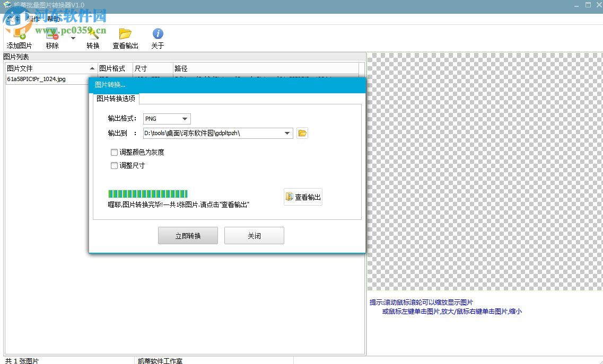This screenshot has height=364, width=603.
Task: Click the 共 1 张图片 status text
Action: pyautogui.click(x=22, y=361)
